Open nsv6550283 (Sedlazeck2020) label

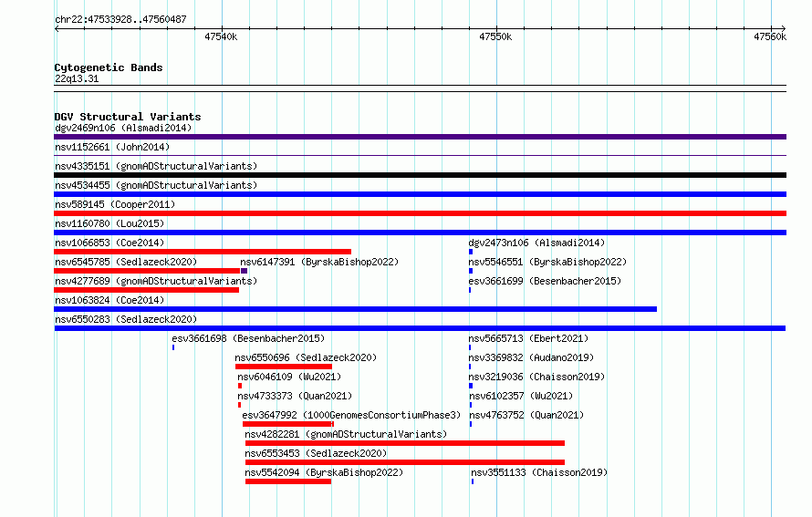(x=126, y=319)
